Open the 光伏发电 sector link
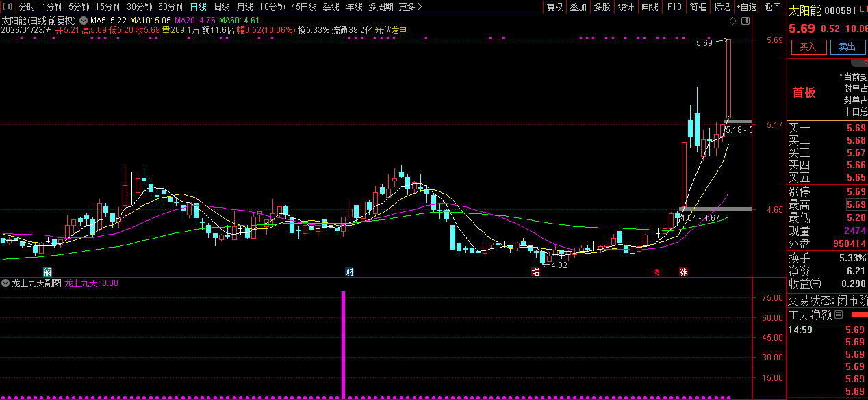This screenshot has height=400, width=868. (x=391, y=30)
